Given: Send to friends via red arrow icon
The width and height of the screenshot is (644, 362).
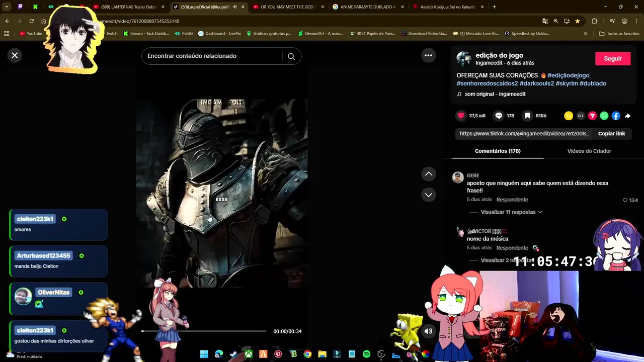Looking at the screenshot, I should pyautogui.click(x=592, y=116).
